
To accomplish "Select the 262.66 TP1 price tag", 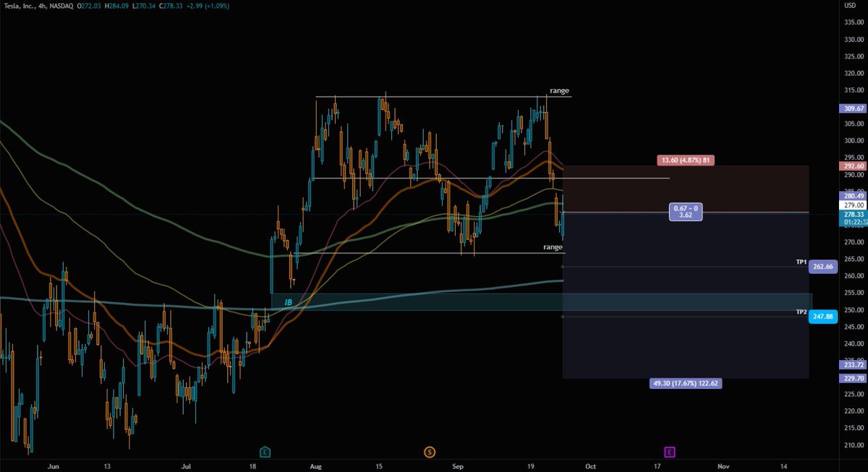I will point(825,266).
